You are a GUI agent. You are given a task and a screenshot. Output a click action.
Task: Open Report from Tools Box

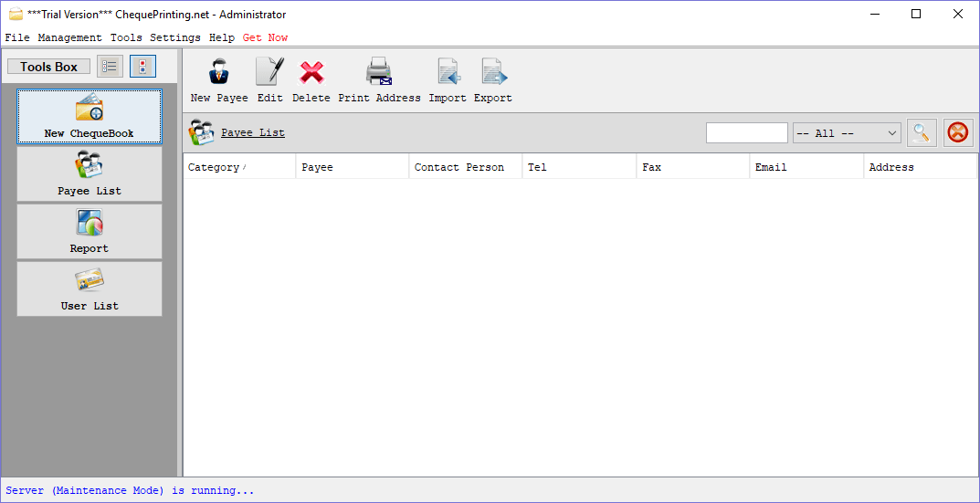click(x=90, y=231)
